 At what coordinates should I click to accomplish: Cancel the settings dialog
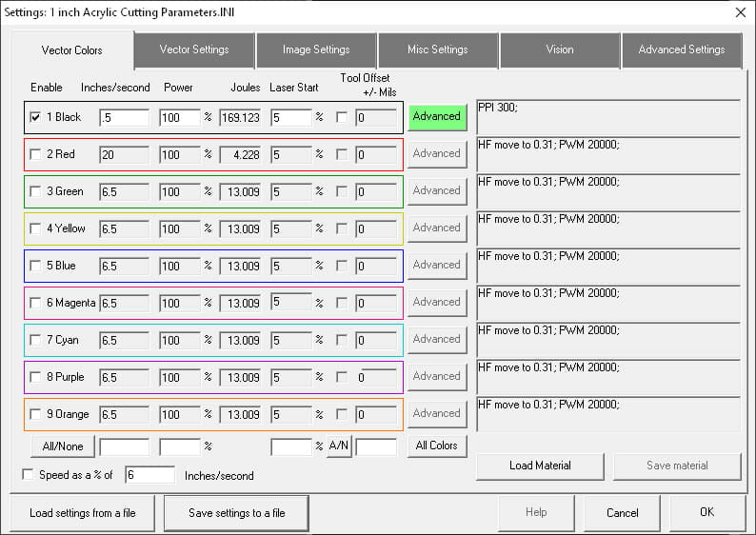(622, 512)
